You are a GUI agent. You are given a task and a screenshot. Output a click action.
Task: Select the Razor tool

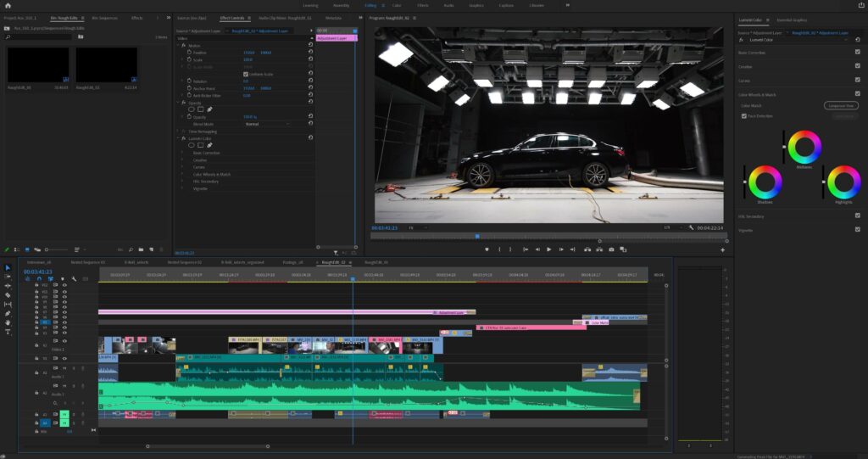click(8, 295)
